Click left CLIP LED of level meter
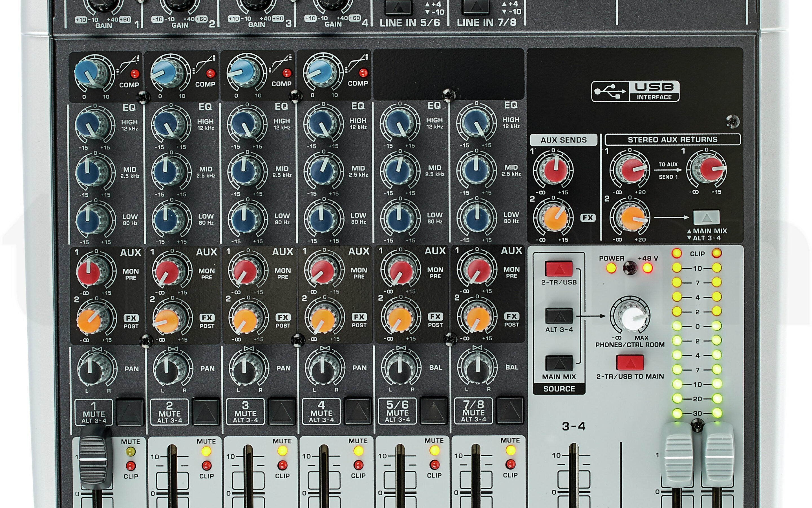 tap(677, 253)
